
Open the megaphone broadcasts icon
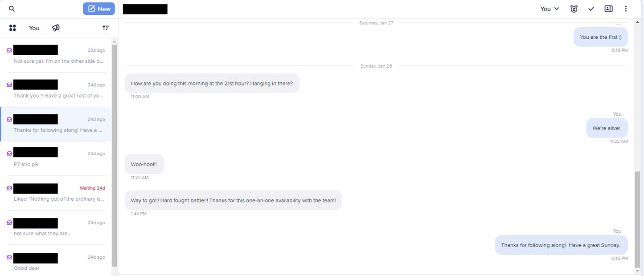(x=56, y=28)
